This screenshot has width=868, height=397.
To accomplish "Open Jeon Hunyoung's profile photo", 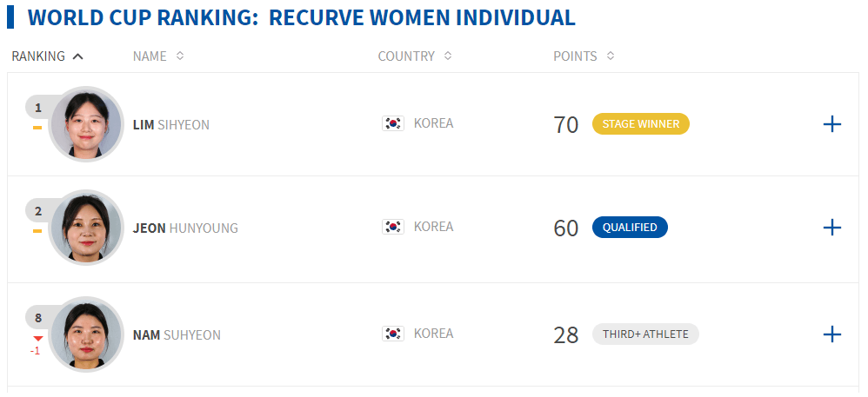I will coord(86,228).
